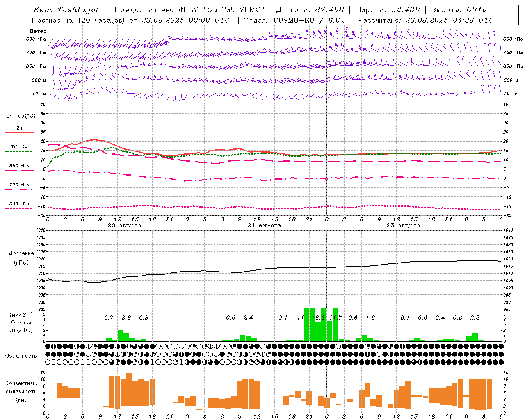Click the pink dash-dot line under 700 гПа legend
This screenshot has width=525, height=420.
18,189
